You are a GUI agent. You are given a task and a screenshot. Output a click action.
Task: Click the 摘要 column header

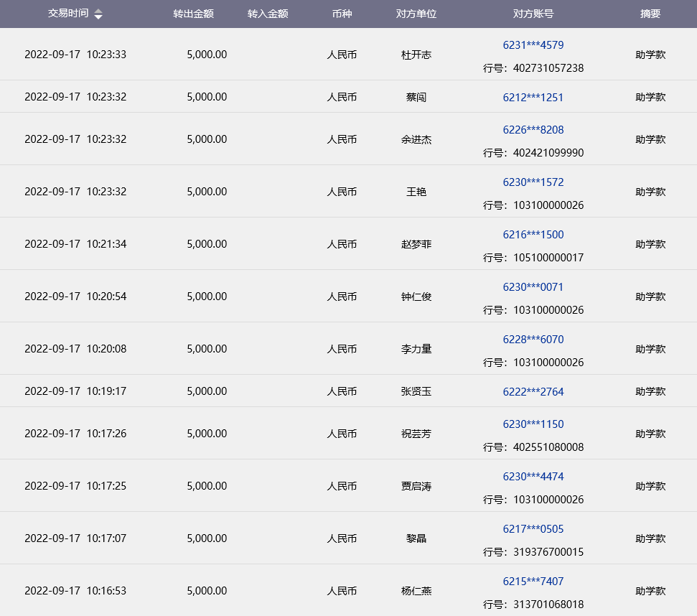coord(650,14)
